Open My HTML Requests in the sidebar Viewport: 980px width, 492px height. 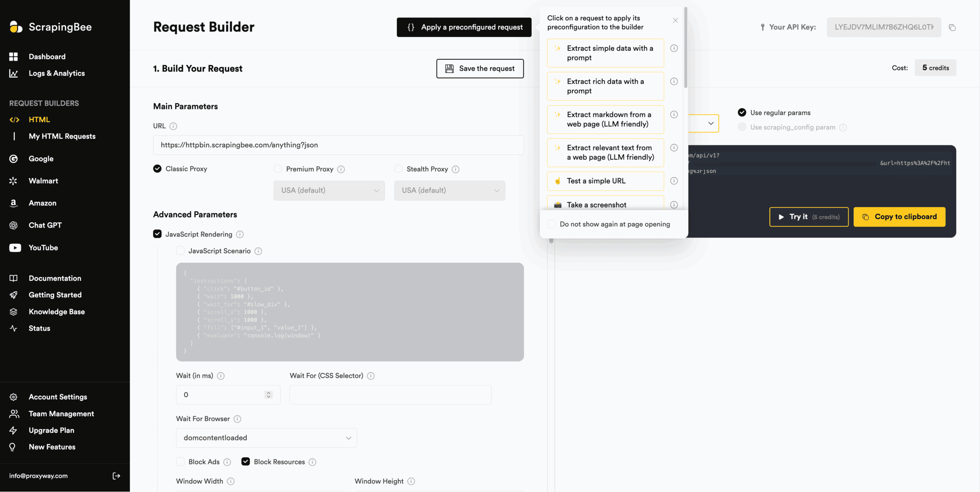62,136
